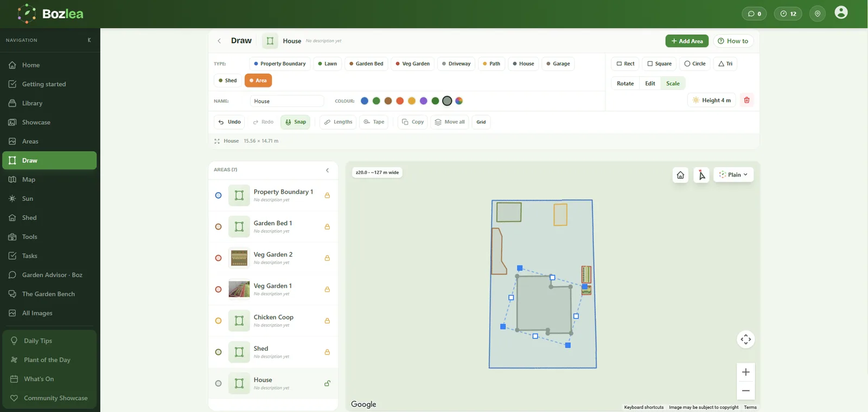Open the Sun page from the sidebar
The image size is (868, 412).
pyautogui.click(x=49, y=199)
